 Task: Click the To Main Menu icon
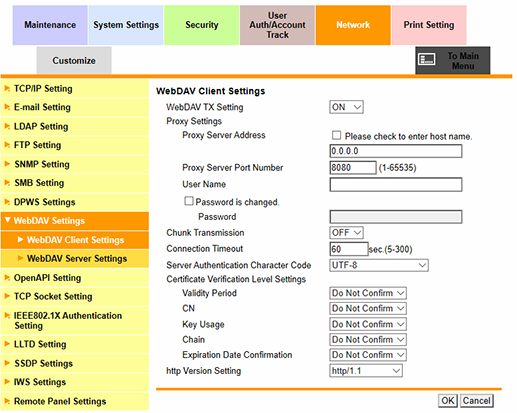pyautogui.click(x=427, y=60)
